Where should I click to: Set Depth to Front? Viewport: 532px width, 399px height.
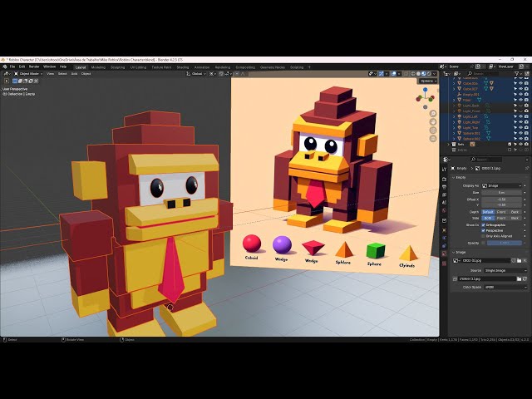coord(501,212)
